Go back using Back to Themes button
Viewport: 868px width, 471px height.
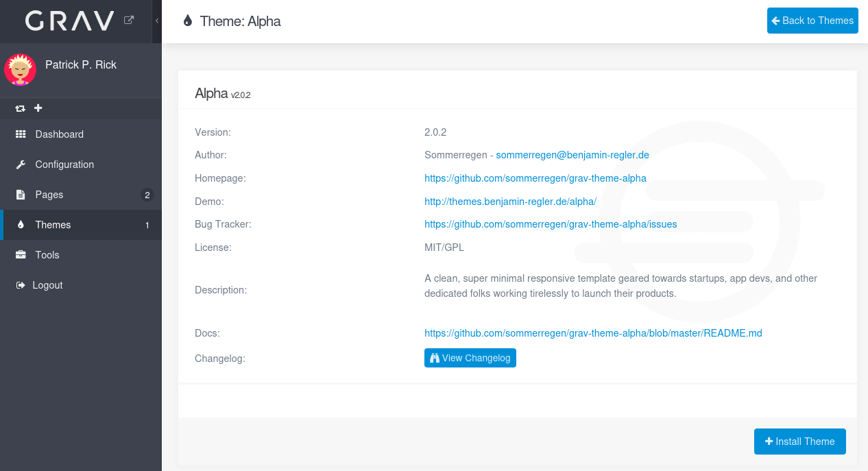pyautogui.click(x=812, y=21)
